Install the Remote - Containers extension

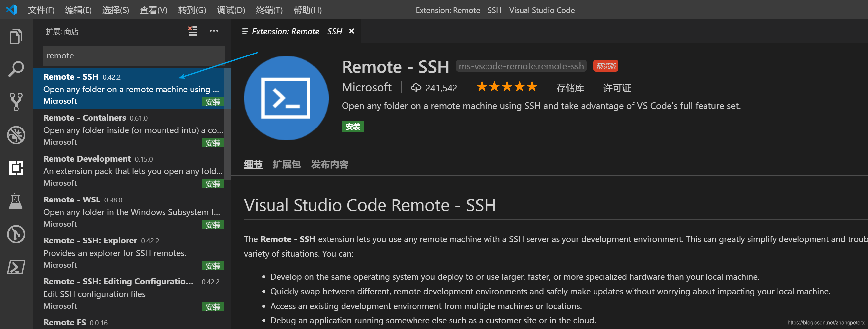(x=213, y=143)
